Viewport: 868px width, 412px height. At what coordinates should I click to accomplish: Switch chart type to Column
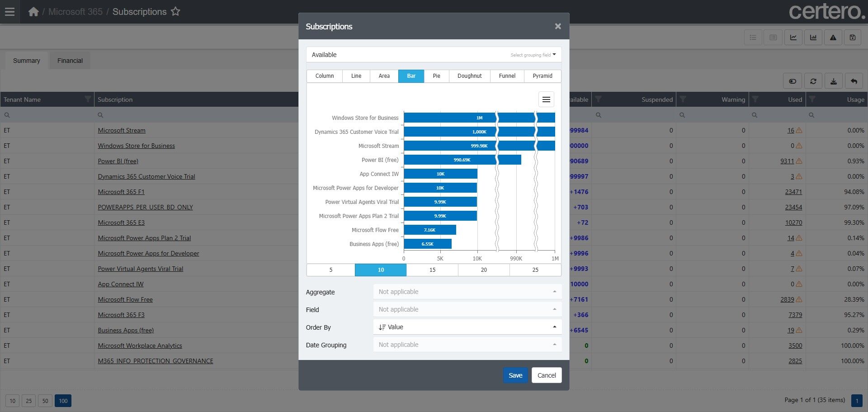(x=325, y=76)
